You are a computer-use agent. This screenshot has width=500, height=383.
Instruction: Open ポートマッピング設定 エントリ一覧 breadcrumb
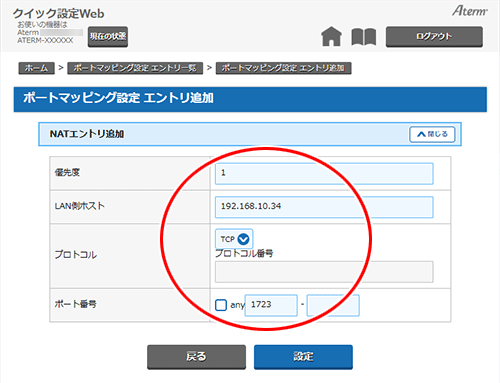click(135, 68)
